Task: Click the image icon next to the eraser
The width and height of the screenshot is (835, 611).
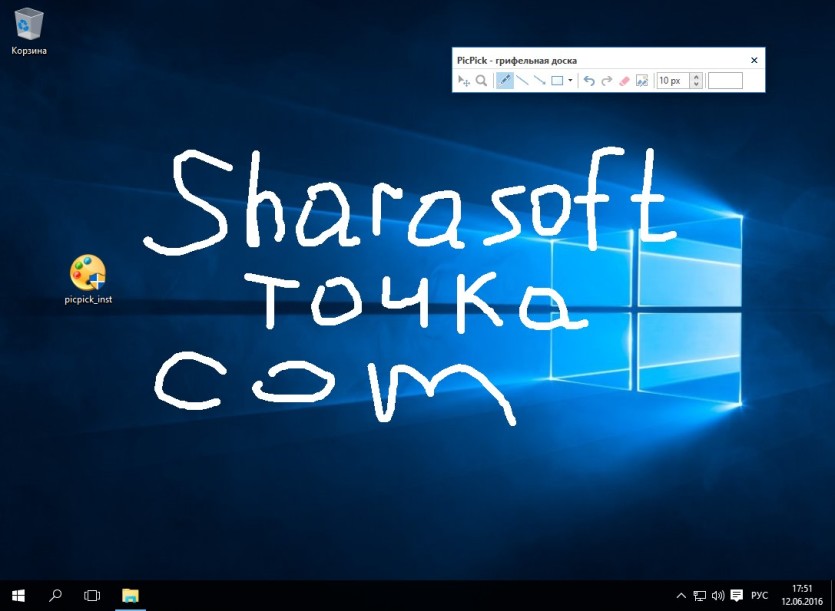Action: click(642, 81)
